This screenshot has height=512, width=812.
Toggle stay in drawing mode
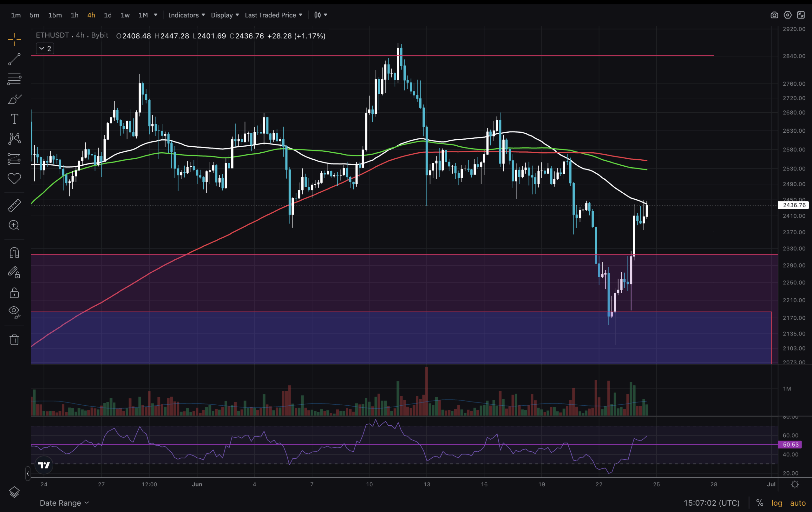14,272
